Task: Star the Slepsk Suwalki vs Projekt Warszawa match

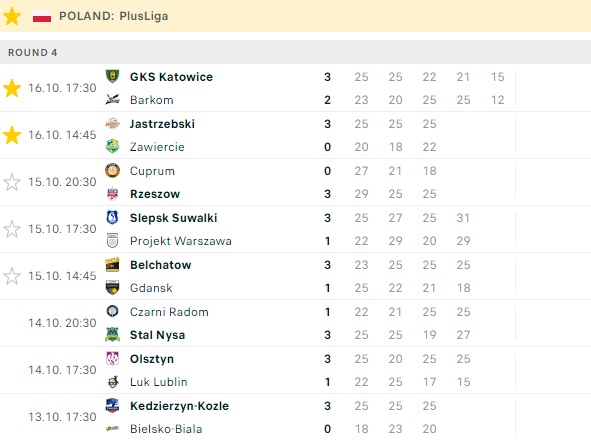Action: [x=12, y=229]
